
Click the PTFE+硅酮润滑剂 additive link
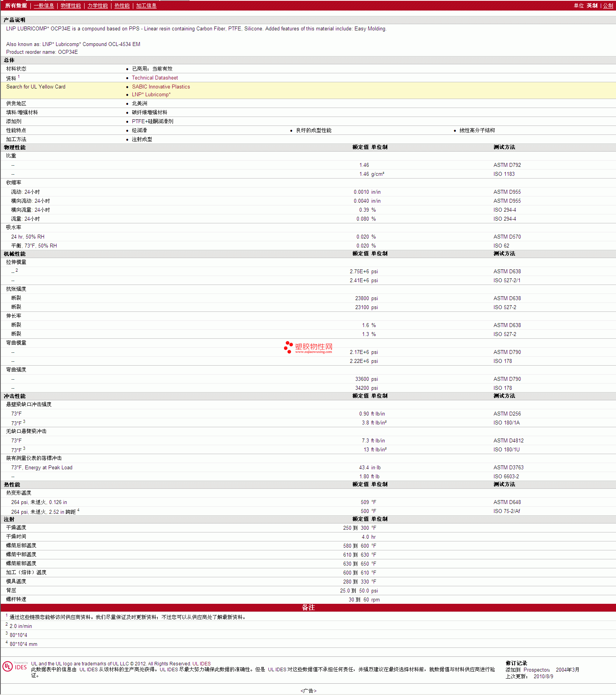coord(152,122)
